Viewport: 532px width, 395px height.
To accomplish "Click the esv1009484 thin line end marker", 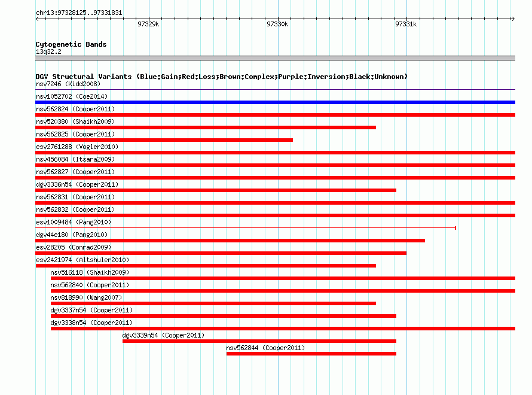I will [x=455, y=228].
